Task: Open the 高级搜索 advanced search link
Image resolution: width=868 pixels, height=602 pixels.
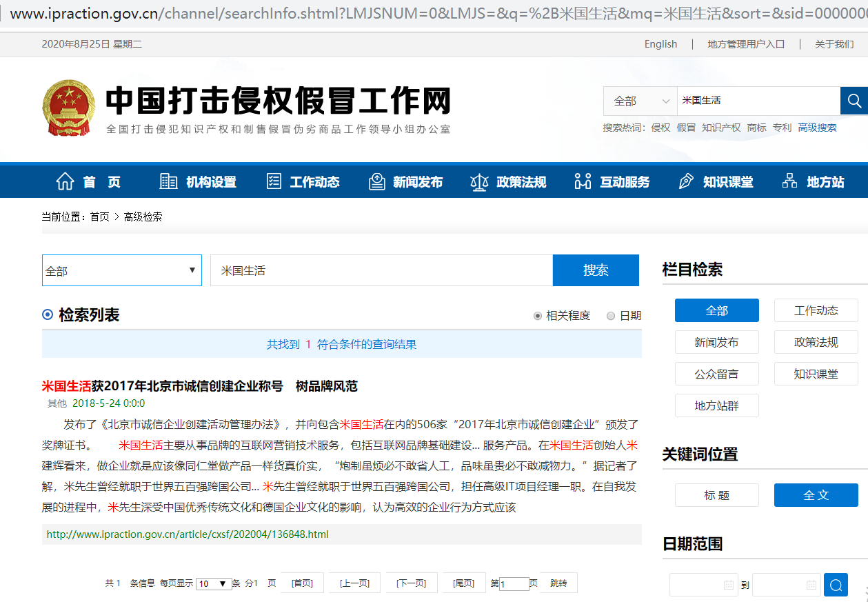Action: coord(817,128)
